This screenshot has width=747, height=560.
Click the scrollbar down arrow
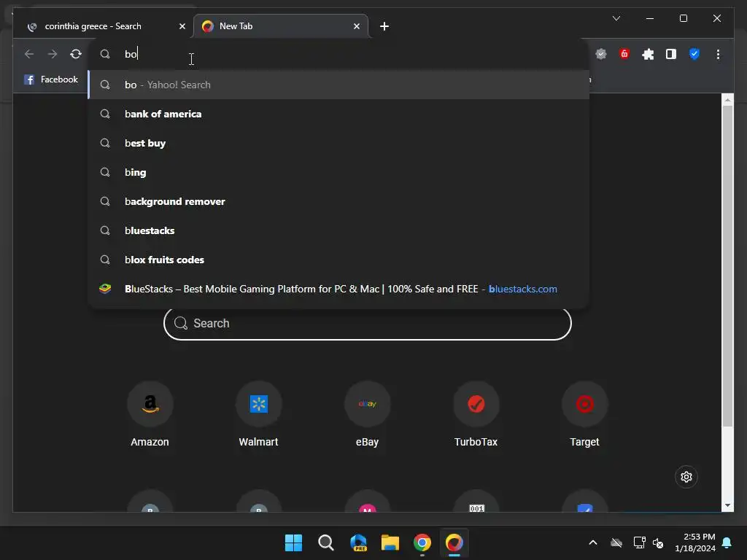point(727,506)
